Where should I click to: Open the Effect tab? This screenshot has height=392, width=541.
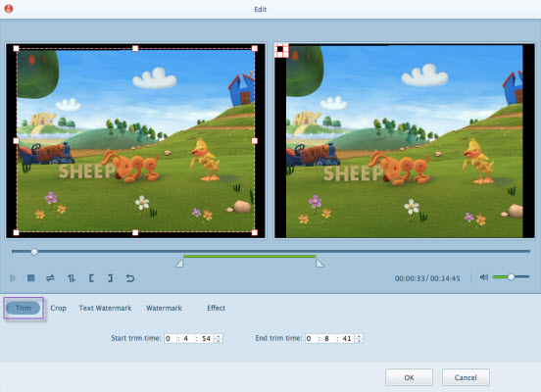216,308
